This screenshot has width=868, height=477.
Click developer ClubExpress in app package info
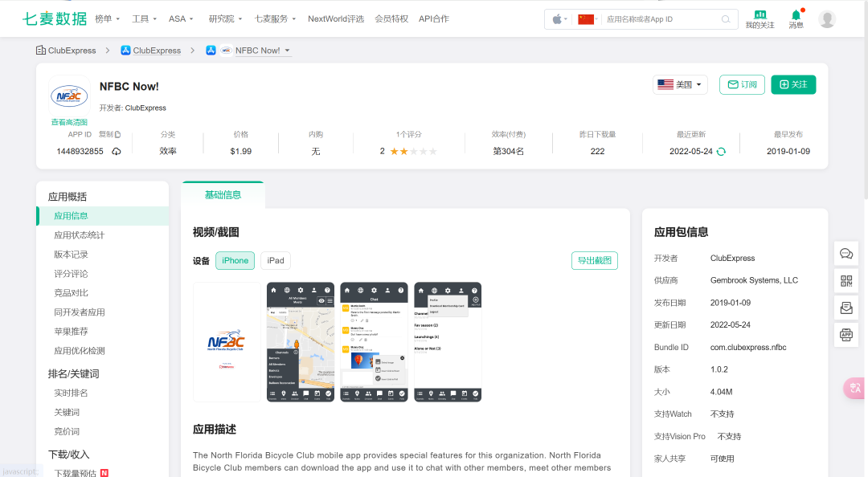point(732,259)
